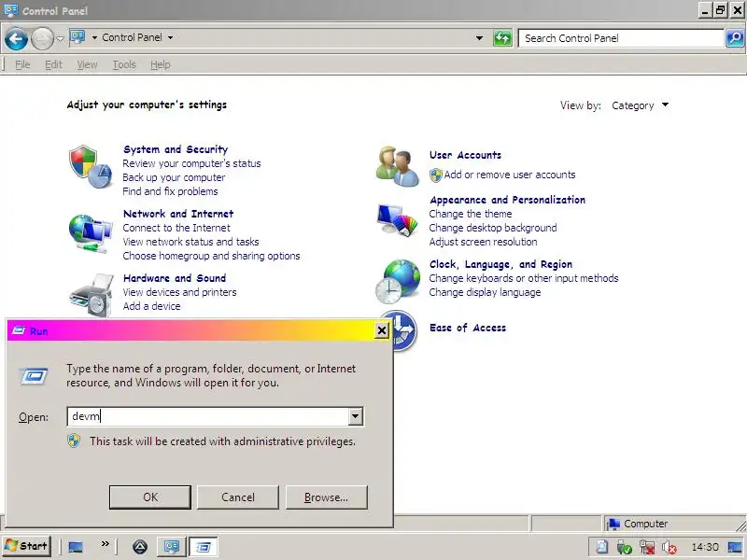Open the View menu
Screen dimensions: 747x560
[x=87, y=64]
